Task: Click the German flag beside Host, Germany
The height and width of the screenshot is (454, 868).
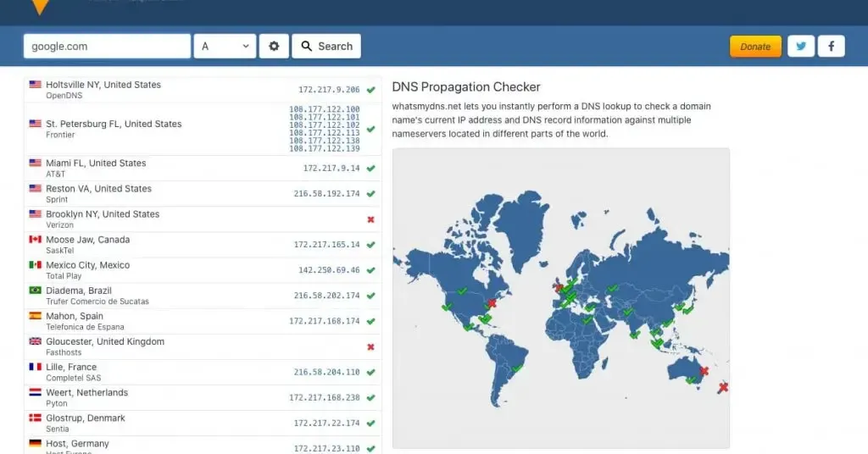Action: [x=36, y=443]
